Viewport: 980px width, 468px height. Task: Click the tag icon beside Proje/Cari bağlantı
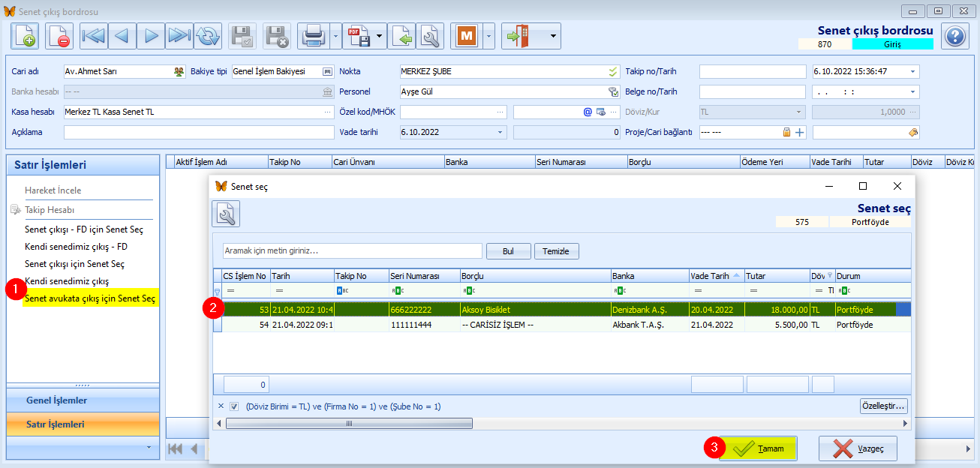tap(912, 132)
